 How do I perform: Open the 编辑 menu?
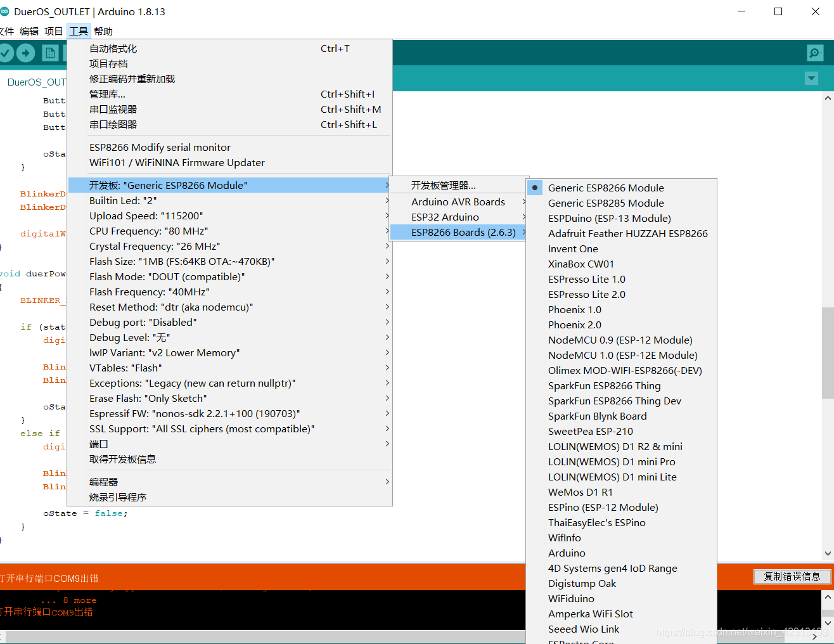pos(29,31)
